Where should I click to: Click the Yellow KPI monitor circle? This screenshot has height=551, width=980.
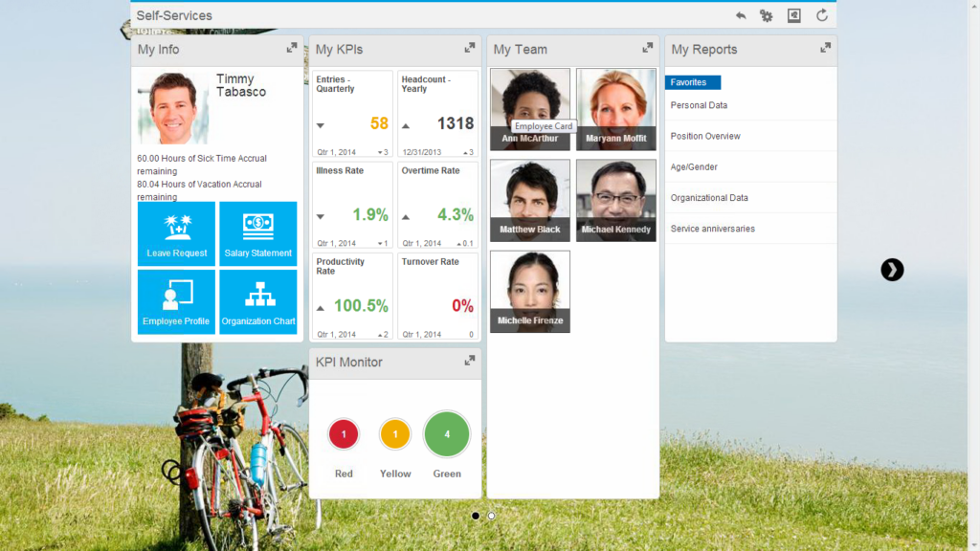pyautogui.click(x=395, y=434)
